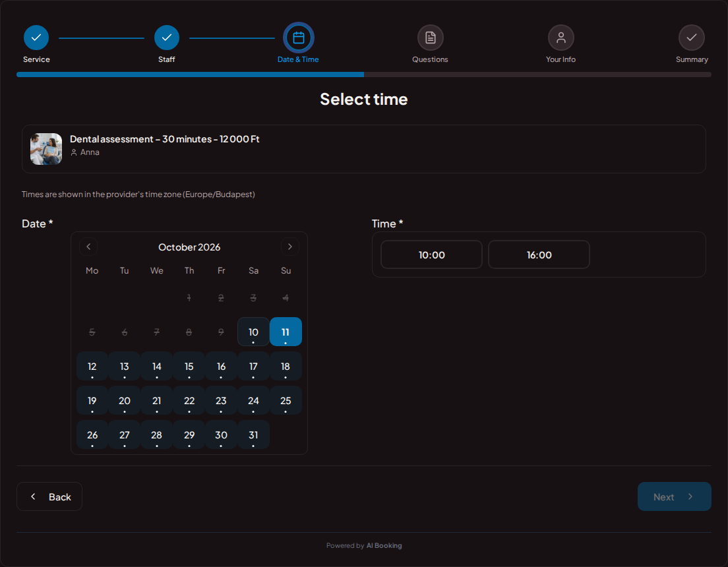The height and width of the screenshot is (567, 728).
Task: Select October 11 on the calendar
Action: [286, 332]
